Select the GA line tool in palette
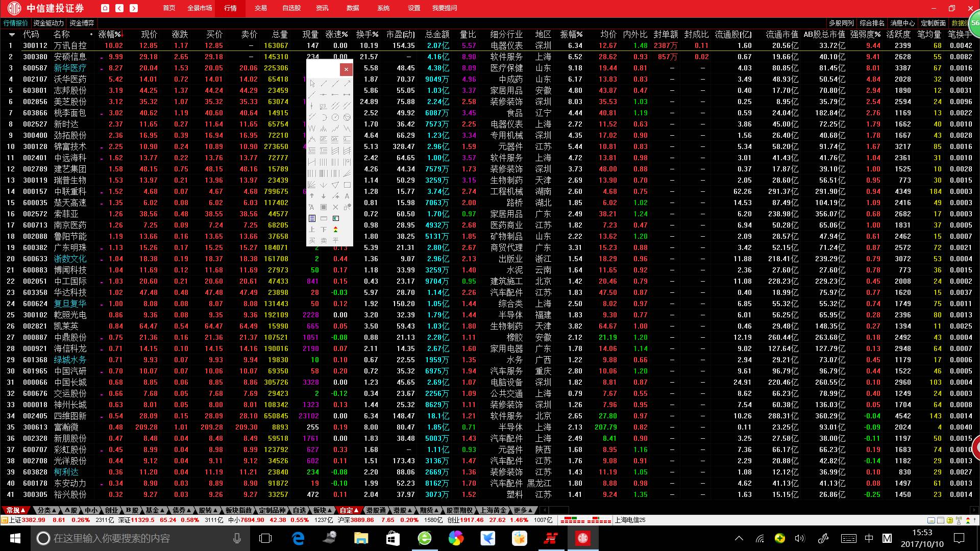 pyautogui.click(x=335, y=139)
